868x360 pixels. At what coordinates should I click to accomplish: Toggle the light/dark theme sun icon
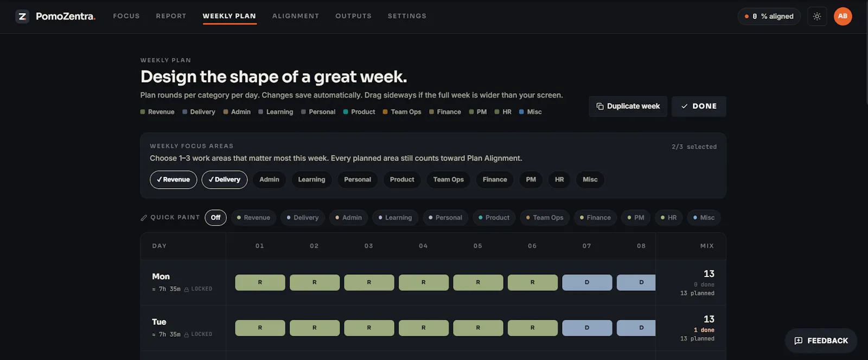(x=817, y=16)
